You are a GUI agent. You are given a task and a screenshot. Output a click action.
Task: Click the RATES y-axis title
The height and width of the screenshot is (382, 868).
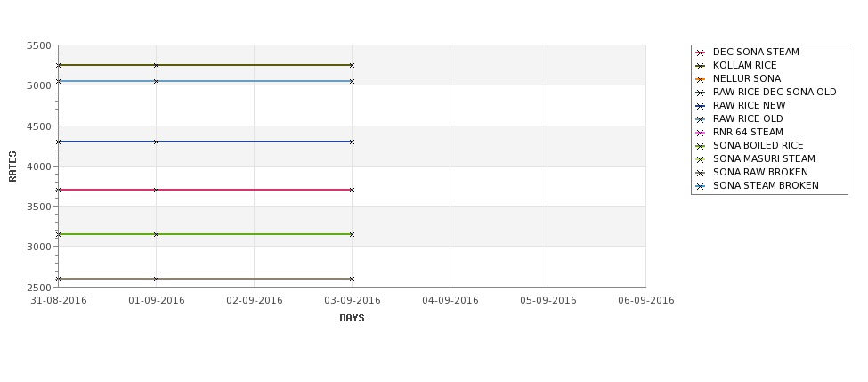pyautogui.click(x=12, y=167)
